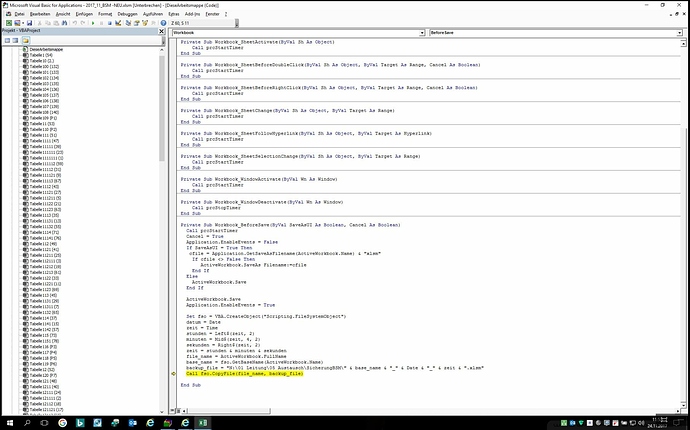Continue the macro with the green play icon

93,23
